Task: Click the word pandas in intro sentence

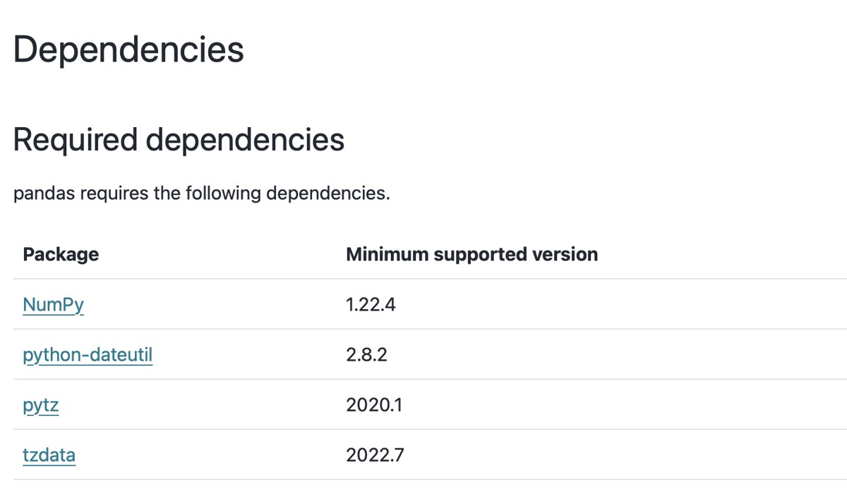Action: pyautogui.click(x=44, y=193)
